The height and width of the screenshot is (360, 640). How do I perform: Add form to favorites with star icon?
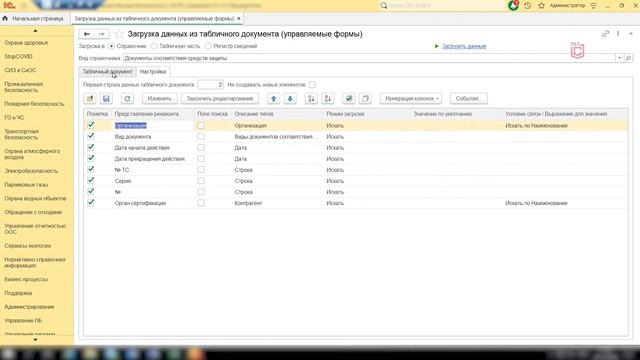click(119, 34)
